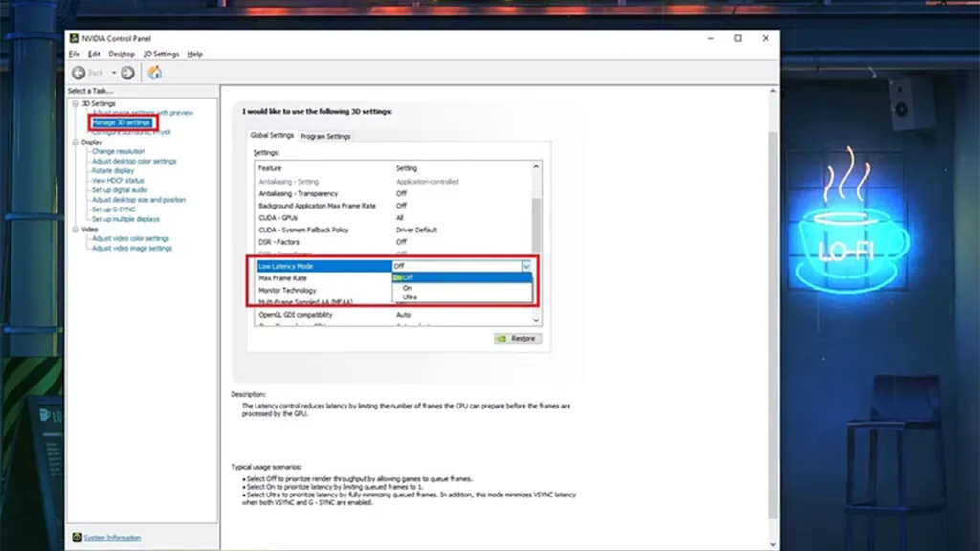
Task: Open System Information link
Action: (113, 538)
